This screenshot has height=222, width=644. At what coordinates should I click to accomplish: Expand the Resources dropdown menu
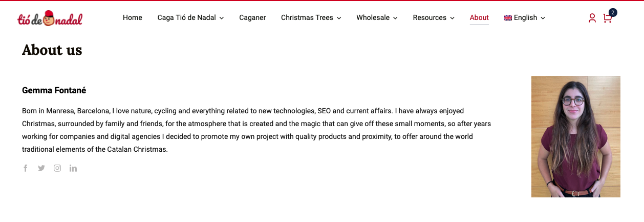[434, 17]
